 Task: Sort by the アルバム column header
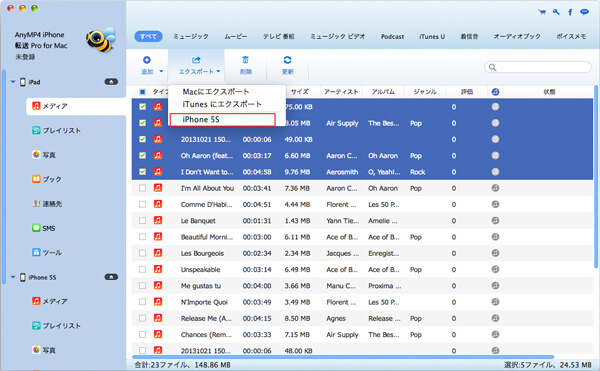[383, 92]
